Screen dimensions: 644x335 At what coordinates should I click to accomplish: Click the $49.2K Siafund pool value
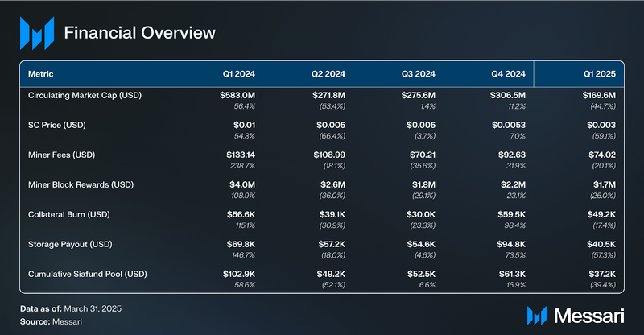[331, 274]
